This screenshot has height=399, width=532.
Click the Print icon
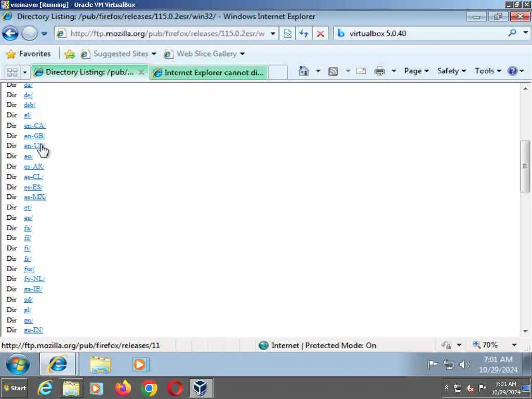click(379, 71)
